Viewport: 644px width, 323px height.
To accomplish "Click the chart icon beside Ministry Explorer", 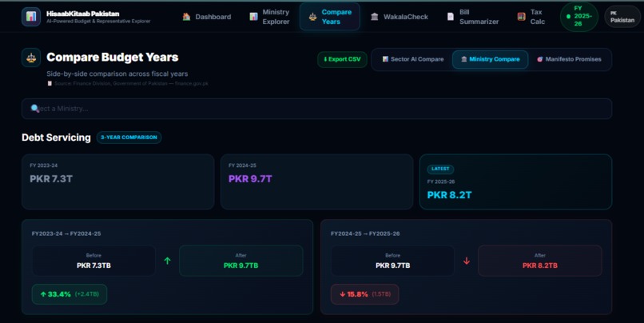I will [253, 17].
